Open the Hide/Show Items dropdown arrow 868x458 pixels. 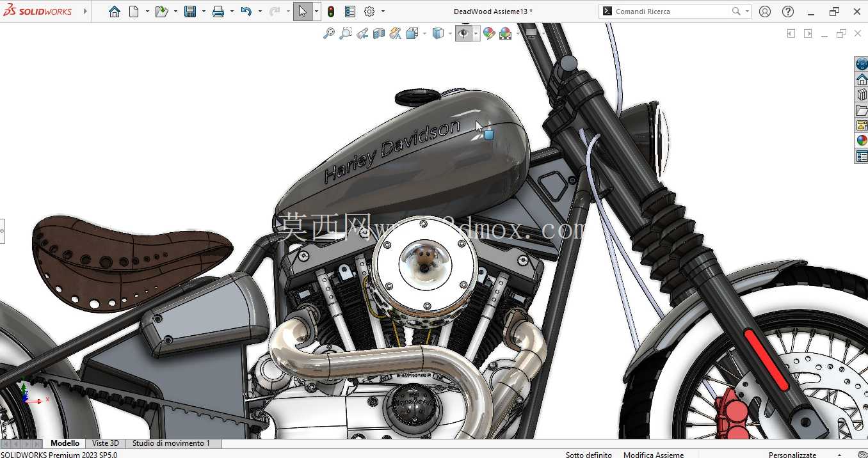(476, 33)
